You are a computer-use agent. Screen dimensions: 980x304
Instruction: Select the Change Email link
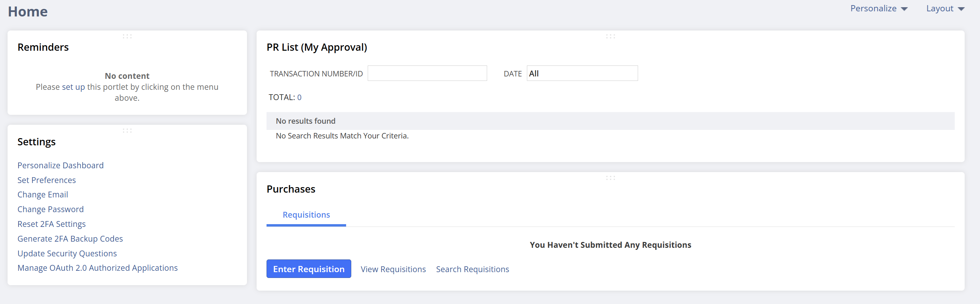[x=43, y=195]
